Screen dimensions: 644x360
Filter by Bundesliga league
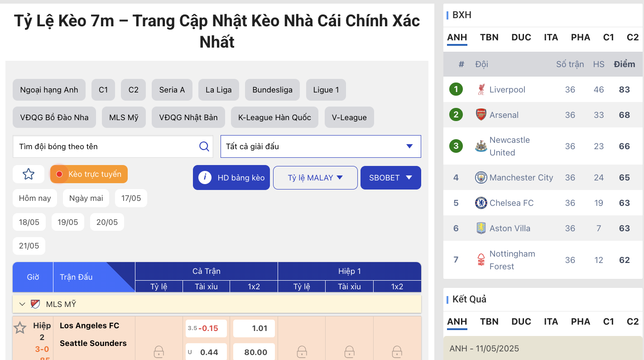273,90
